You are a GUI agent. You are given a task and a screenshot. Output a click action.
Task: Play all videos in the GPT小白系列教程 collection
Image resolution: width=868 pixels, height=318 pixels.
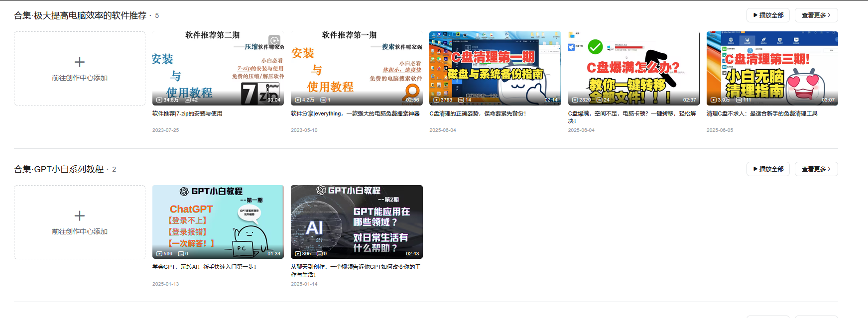click(x=768, y=169)
